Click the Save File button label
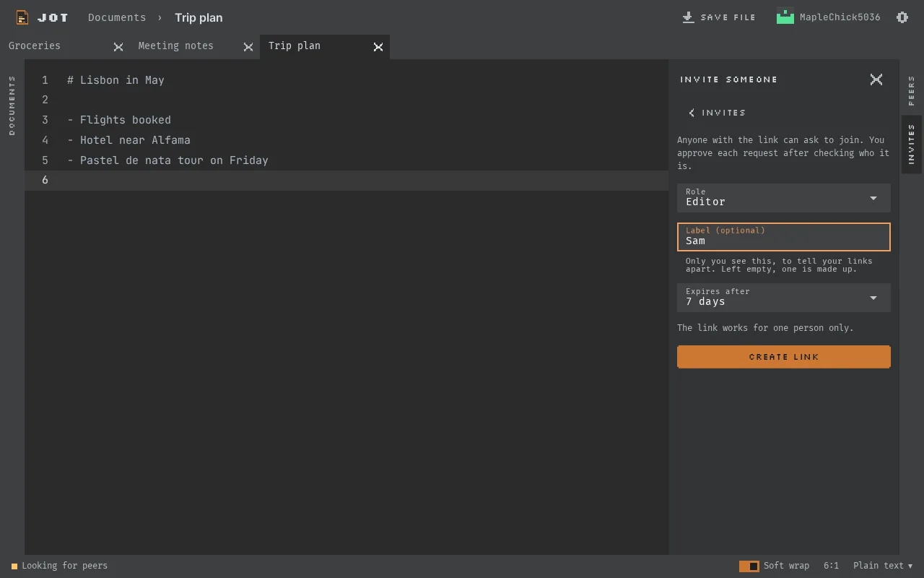924x578 pixels. 728,17
